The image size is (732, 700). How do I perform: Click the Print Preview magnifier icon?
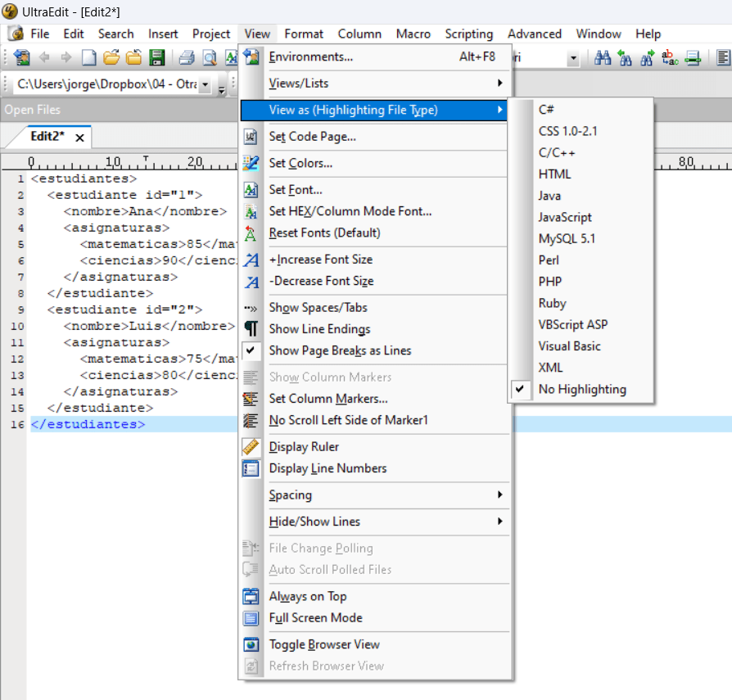pos(210,57)
